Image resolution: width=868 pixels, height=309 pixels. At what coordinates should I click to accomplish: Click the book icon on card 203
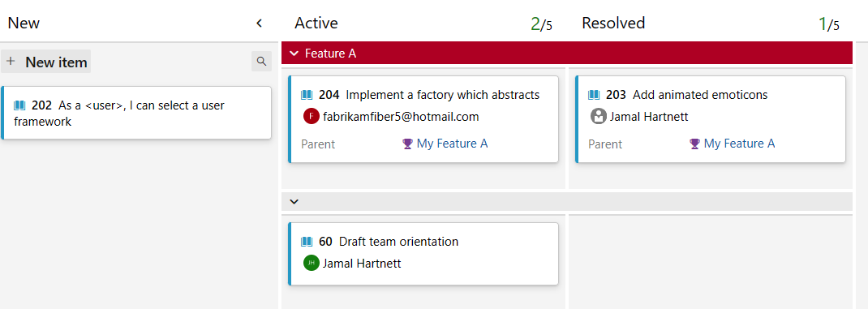click(x=594, y=95)
